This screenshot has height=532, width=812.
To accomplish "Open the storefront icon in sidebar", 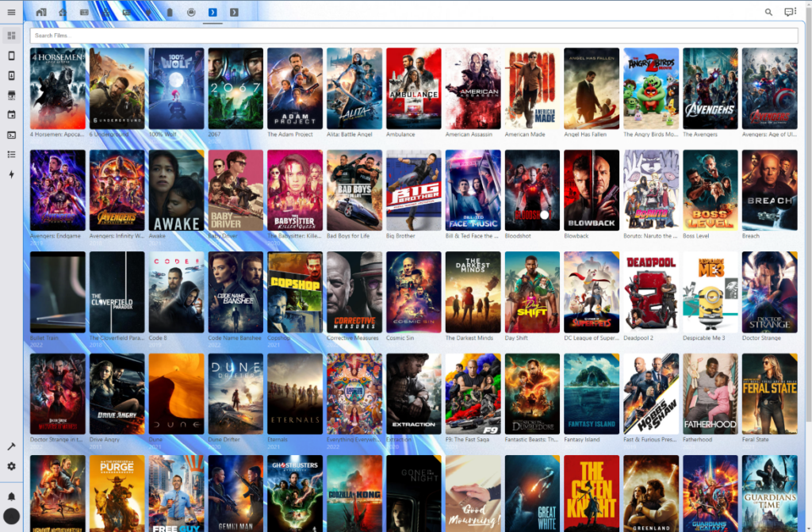I will coord(11,95).
